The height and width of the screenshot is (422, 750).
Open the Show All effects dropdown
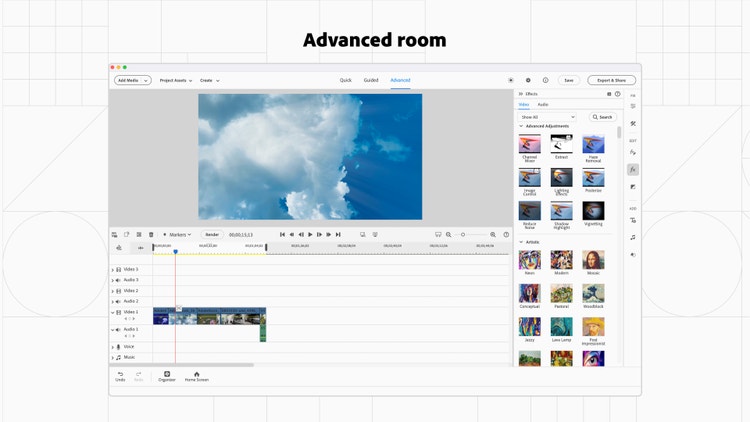(546, 117)
